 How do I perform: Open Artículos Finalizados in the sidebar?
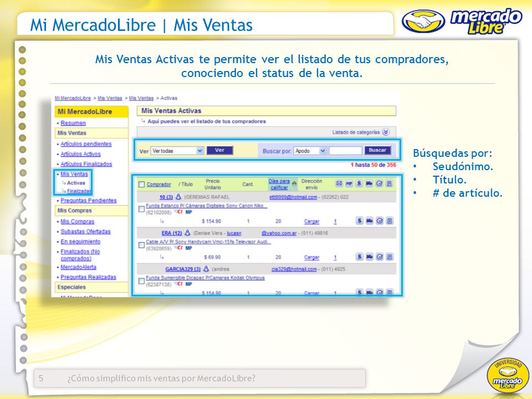pos(86,164)
